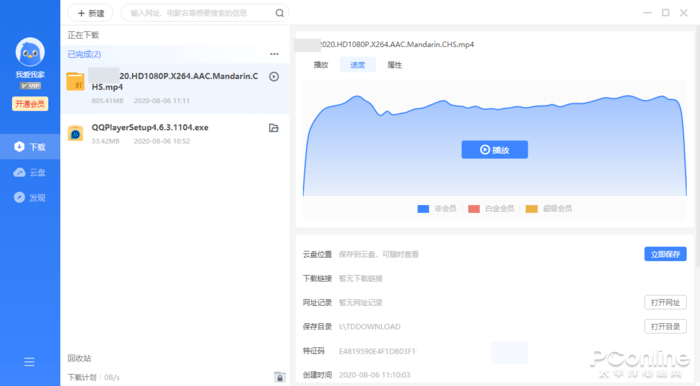This screenshot has width=700, height=386.
Task: Click the 33.42MB file size text
Action: [x=105, y=141]
